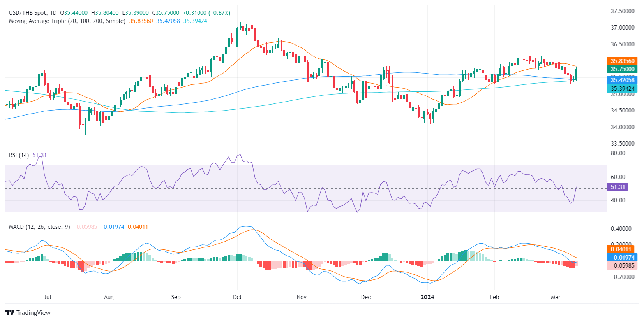Click the Oct label on time axis
The width and height of the screenshot is (644, 321).
click(237, 297)
